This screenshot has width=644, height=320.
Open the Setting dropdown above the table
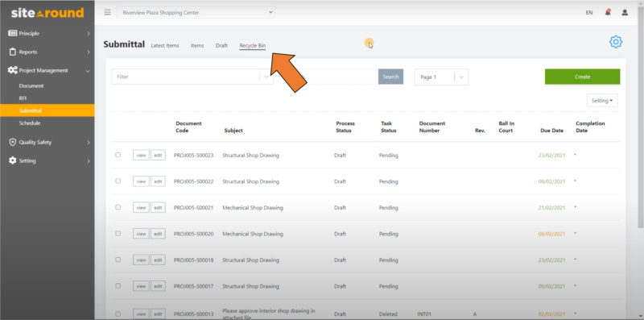602,101
